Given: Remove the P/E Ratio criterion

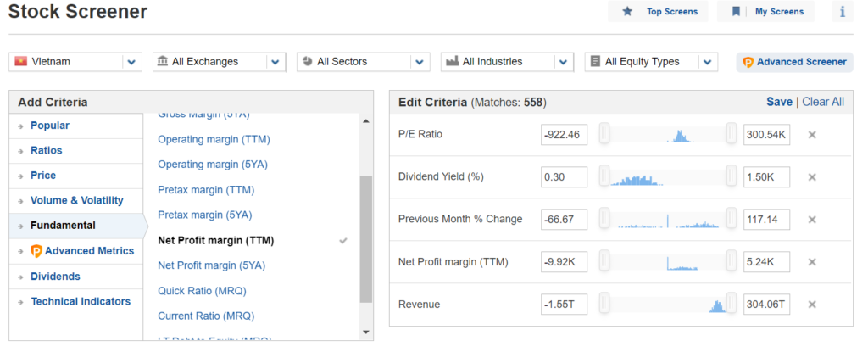Looking at the screenshot, I should 812,135.
